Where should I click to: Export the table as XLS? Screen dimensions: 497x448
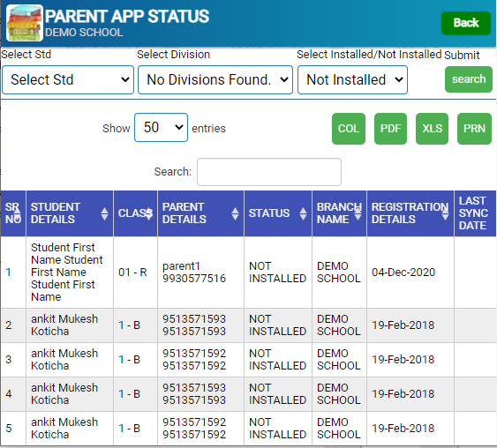point(432,129)
